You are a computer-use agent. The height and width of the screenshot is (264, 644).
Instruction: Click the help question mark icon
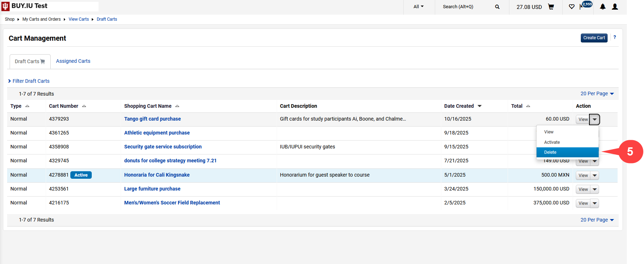[x=614, y=37]
